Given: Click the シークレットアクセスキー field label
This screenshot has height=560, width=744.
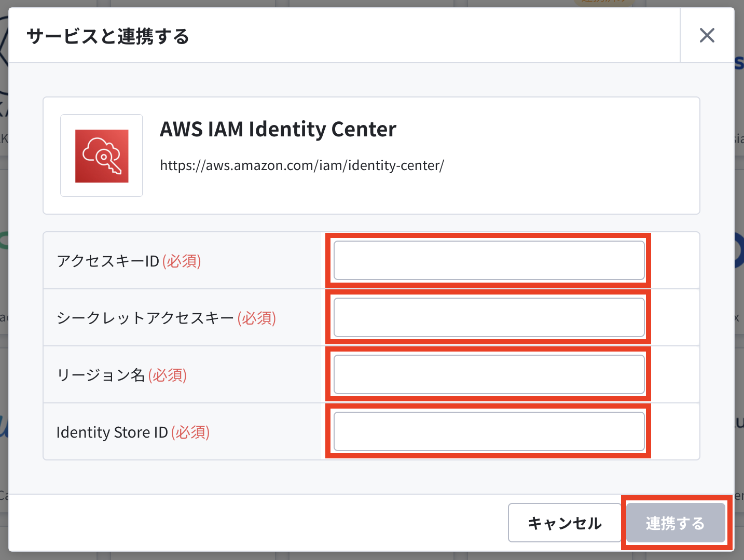Looking at the screenshot, I should [145, 318].
